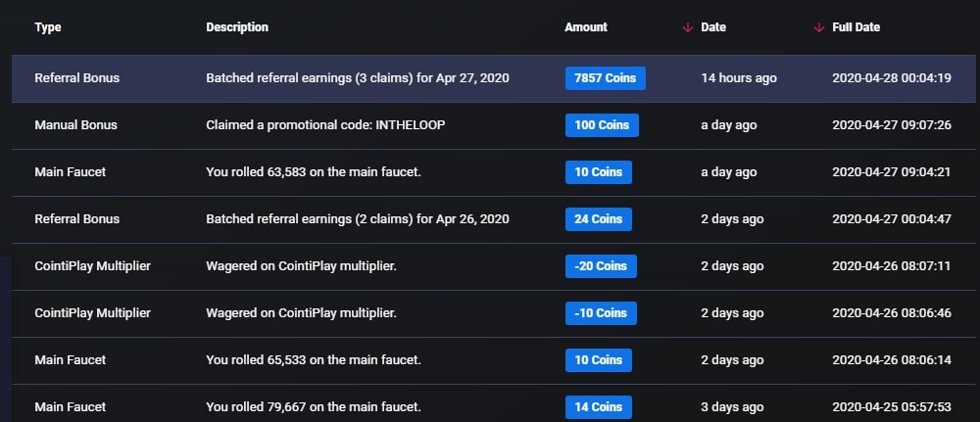Click full date 2020-04-25 05:57:53

[x=892, y=407]
